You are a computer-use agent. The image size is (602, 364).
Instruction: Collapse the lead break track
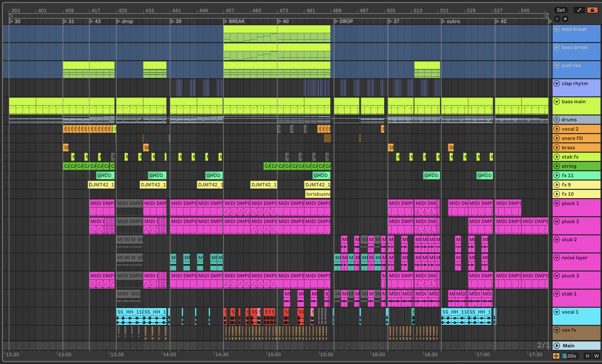point(557,29)
